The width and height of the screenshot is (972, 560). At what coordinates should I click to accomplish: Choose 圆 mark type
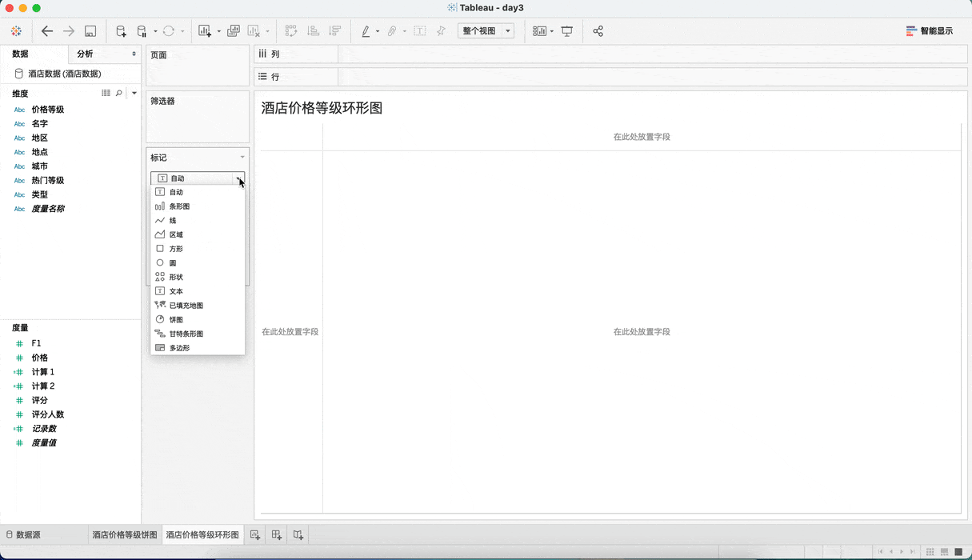(198, 263)
